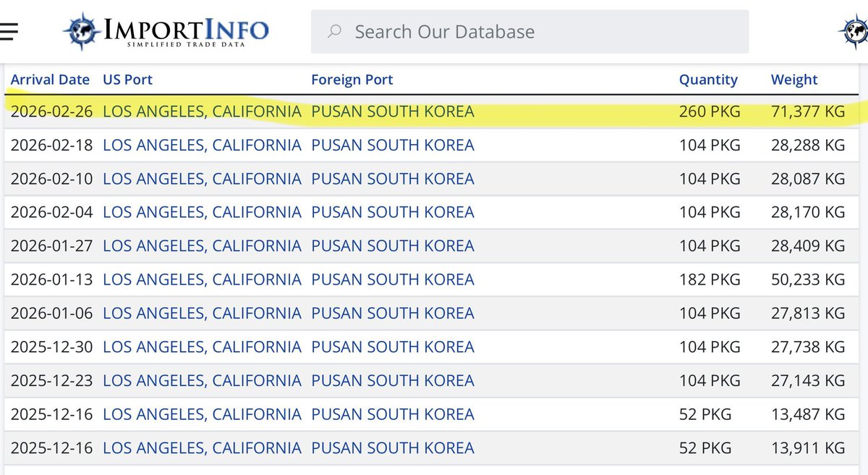Viewport: 868px width, 475px height.
Task: Open the hamburger menu icon
Action: coord(8,31)
